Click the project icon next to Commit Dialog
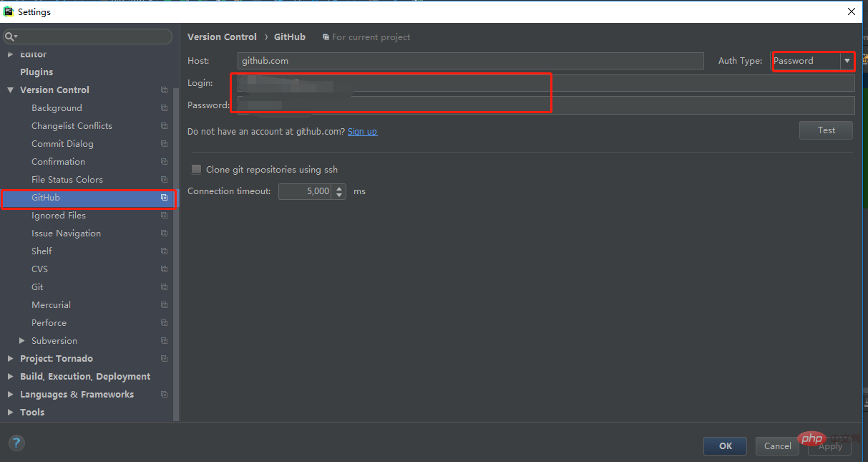Viewport: 868px width, 462px height. point(164,144)
